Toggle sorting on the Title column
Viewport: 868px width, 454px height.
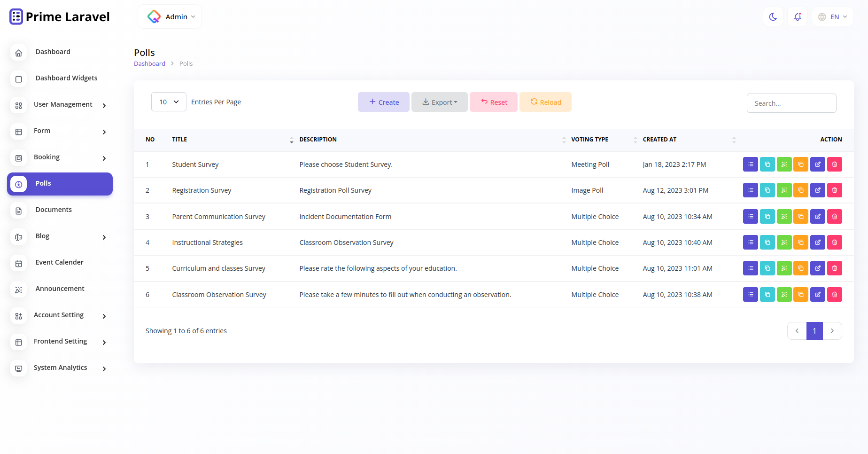[x=291, y=140]
